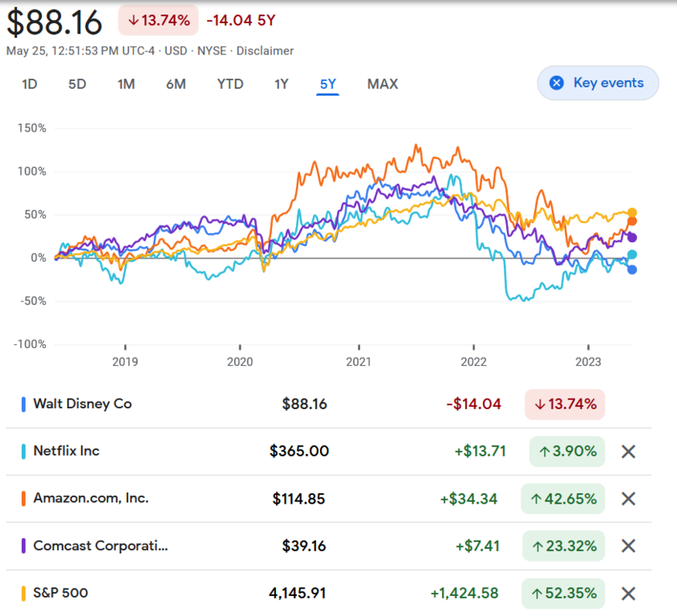Screen dimensions: 677x616
Task: Click the Netflix 3.90% change badge
Action: [567, 452]
